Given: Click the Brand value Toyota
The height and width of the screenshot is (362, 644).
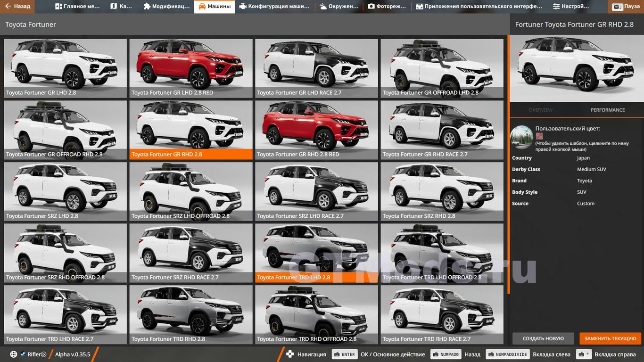Looking at the screenshot, I should pyautogui.click(x=585, y=181).
